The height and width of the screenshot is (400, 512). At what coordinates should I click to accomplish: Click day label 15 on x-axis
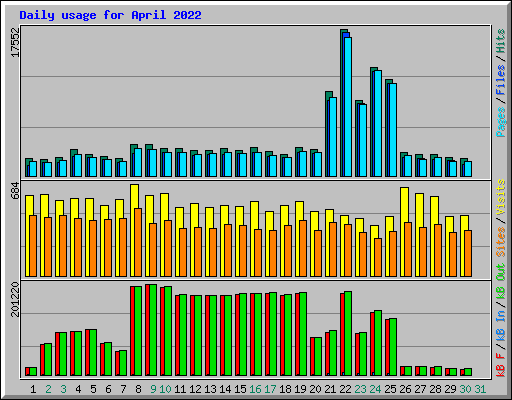pyautogui.click(x=240, y=389)
